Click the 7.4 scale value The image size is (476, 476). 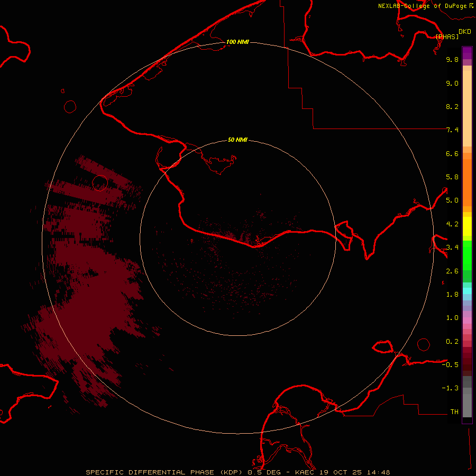[452, 130]
